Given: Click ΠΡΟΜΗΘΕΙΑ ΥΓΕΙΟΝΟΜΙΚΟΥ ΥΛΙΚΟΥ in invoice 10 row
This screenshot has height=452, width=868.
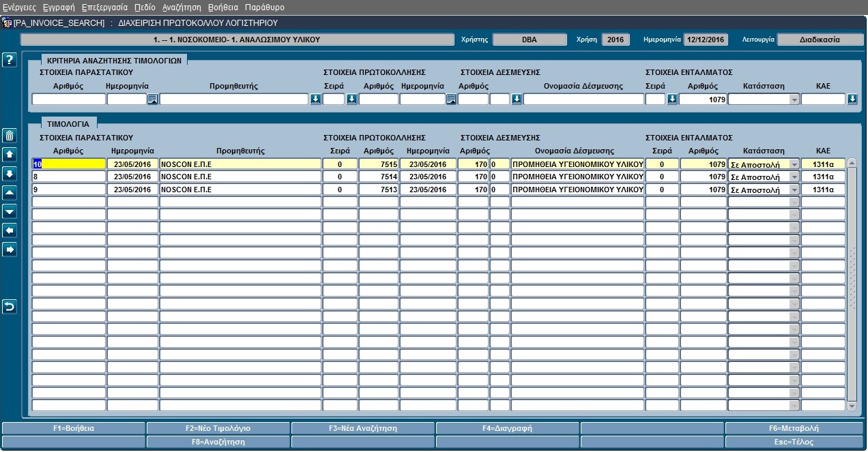Looking at the screenshot, I should point(577,164).
